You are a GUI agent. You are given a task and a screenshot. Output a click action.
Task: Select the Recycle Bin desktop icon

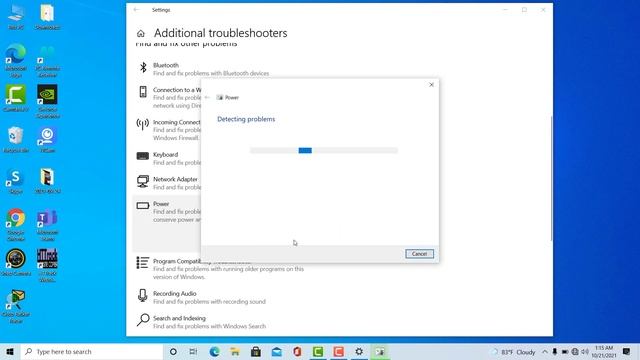(x=16, y=140)
